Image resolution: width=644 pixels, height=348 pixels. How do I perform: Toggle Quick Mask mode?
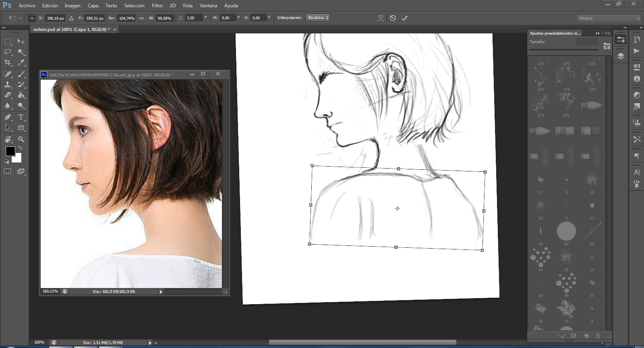tap(8, 171)
